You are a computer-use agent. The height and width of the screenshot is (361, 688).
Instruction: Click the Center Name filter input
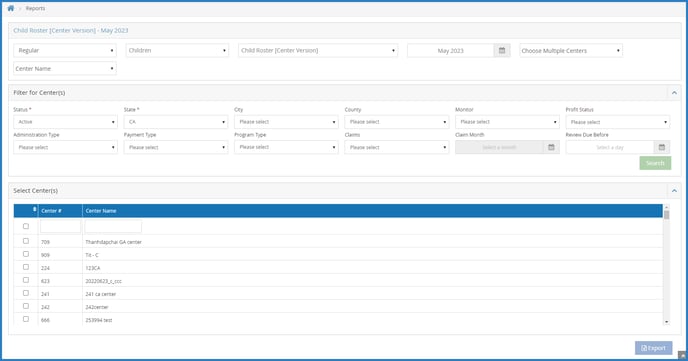coord(113,226)
